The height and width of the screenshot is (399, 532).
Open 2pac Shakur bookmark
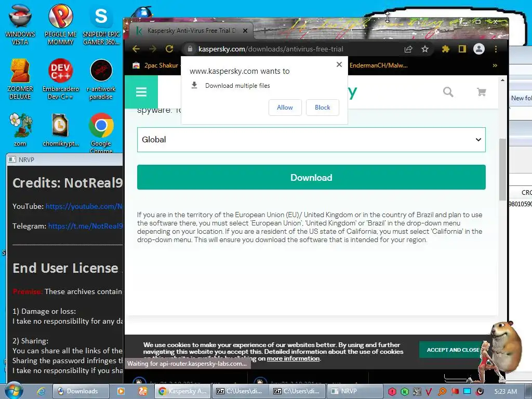(x=157, y=65)
